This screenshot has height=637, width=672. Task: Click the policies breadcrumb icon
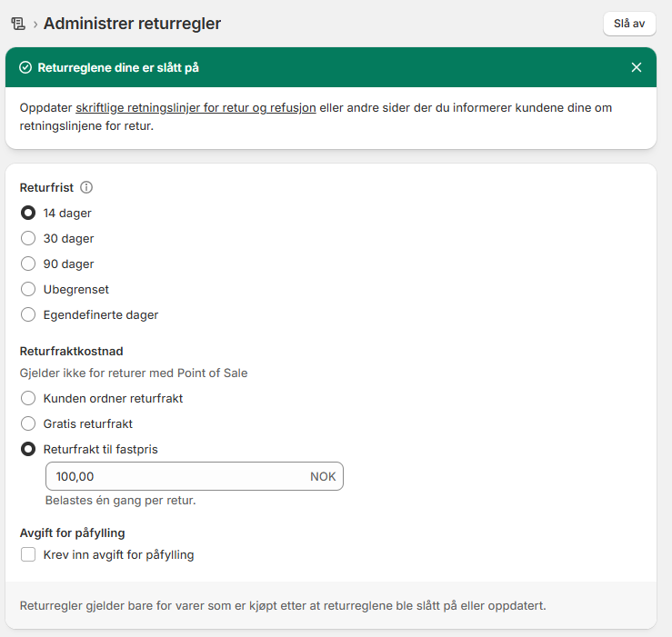(x=17, y=24)
